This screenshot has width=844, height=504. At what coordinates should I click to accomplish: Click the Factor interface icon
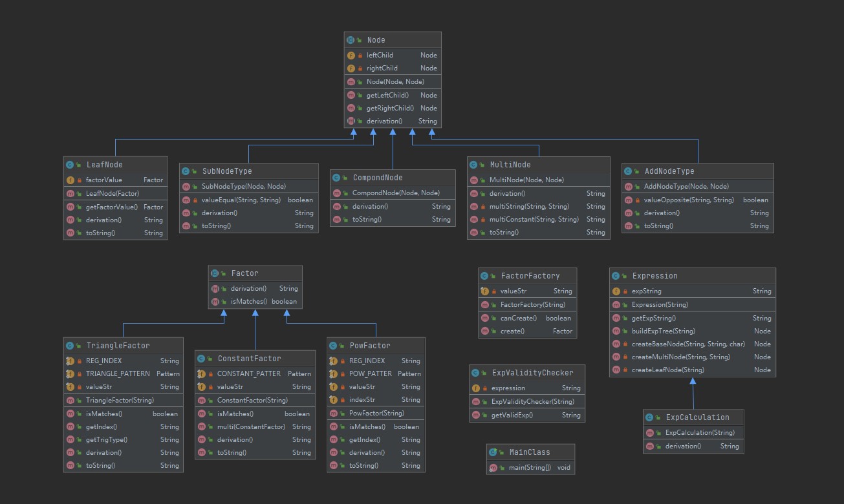(x=215, y=273)
